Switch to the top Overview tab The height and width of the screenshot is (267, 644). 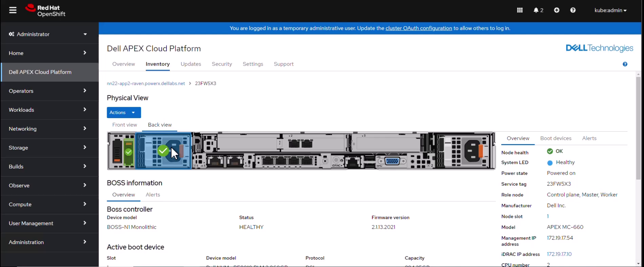(x=123, y=64)
